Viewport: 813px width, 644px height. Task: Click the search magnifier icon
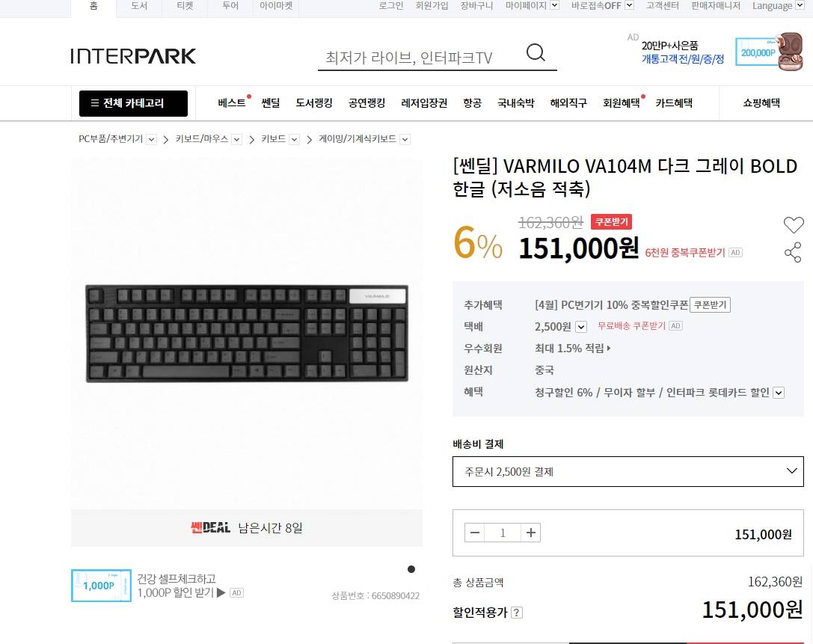coord(536,52)
